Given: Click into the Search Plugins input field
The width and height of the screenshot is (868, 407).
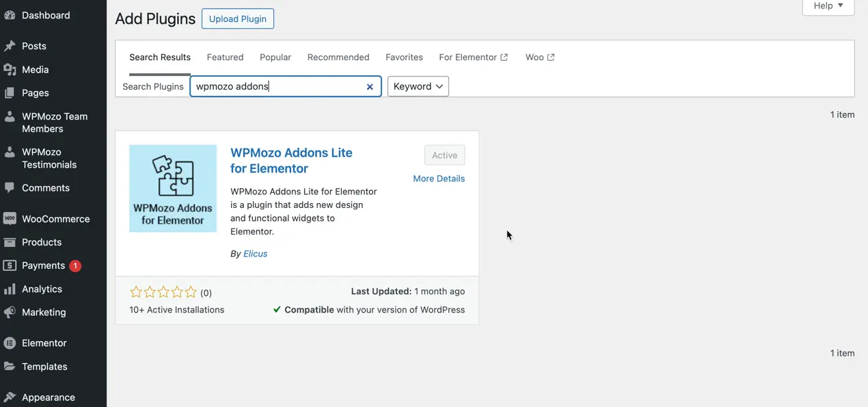Looking at the screenshot, I should tap(277, 87).
